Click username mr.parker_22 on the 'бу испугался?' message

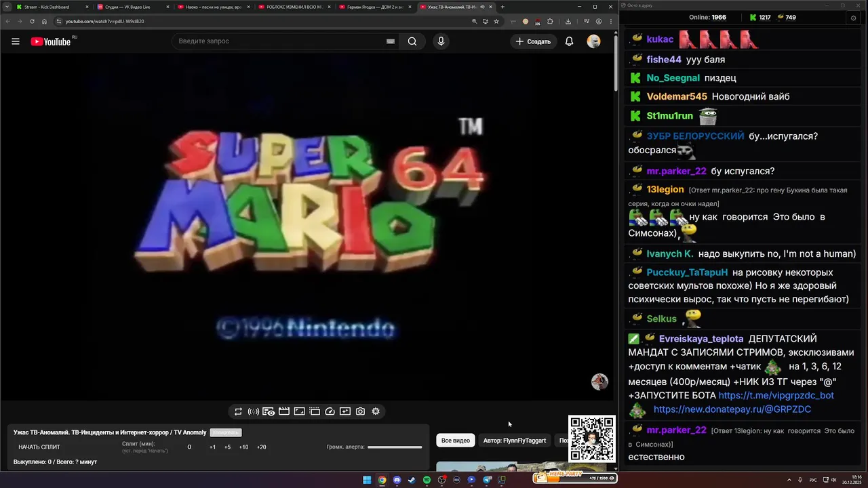676,171
